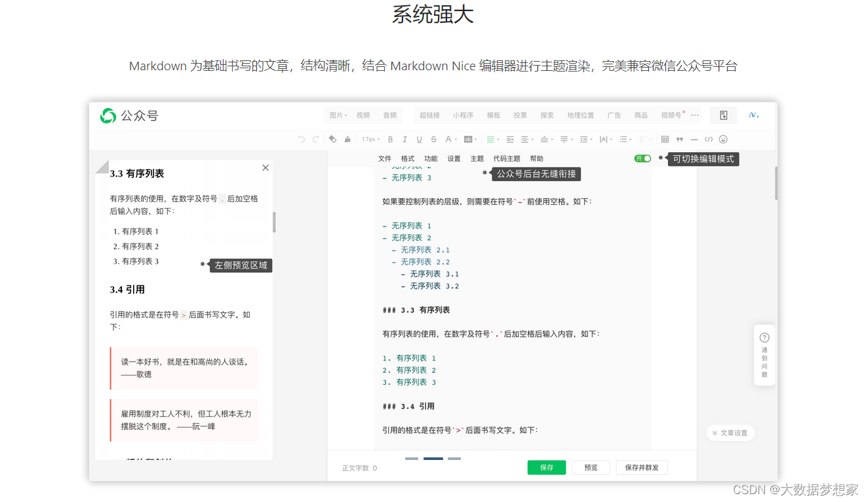Image resolution: width=868 pixels, height=502 pixels.
Task: Insert a 小程序
Action: (x=463, y=115)
